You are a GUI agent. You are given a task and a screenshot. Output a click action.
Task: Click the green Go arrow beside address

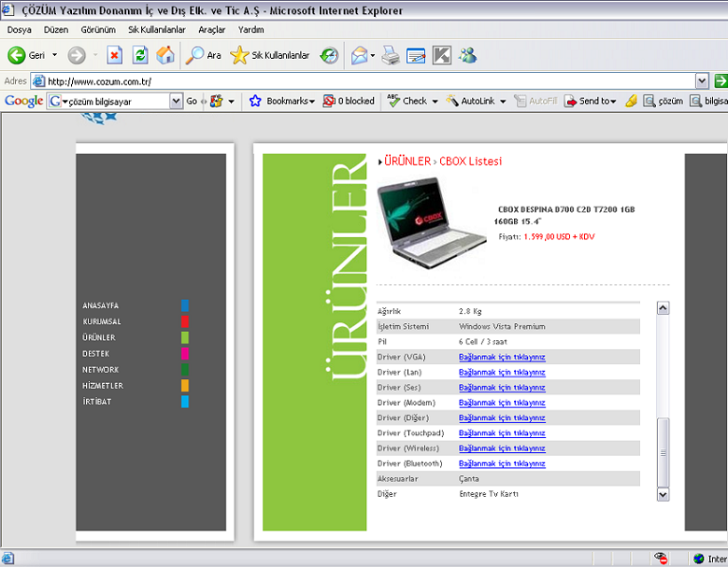pyautogui.click(x=721, y=80)
